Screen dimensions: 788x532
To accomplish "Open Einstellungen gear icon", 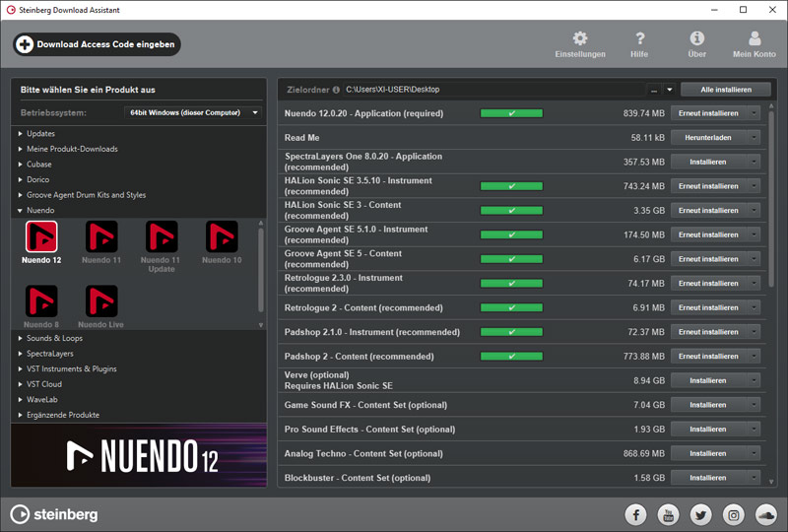I will (580, 38).
